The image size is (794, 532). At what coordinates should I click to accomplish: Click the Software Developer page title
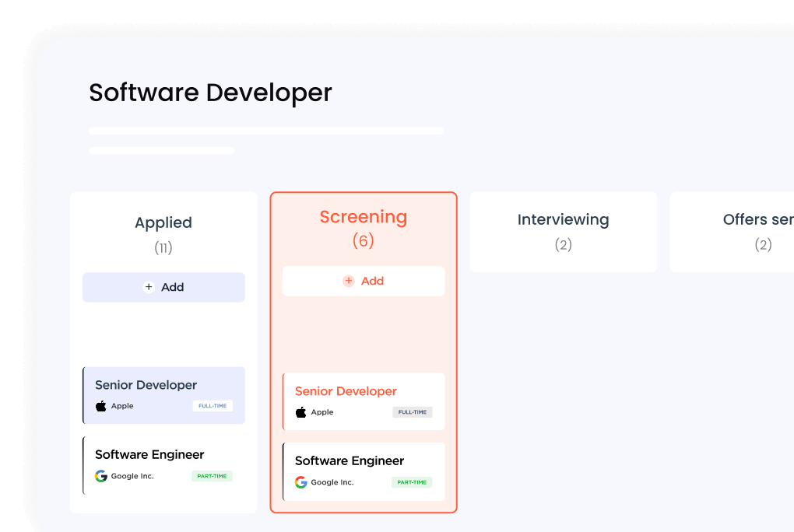(x=210, y=93)
